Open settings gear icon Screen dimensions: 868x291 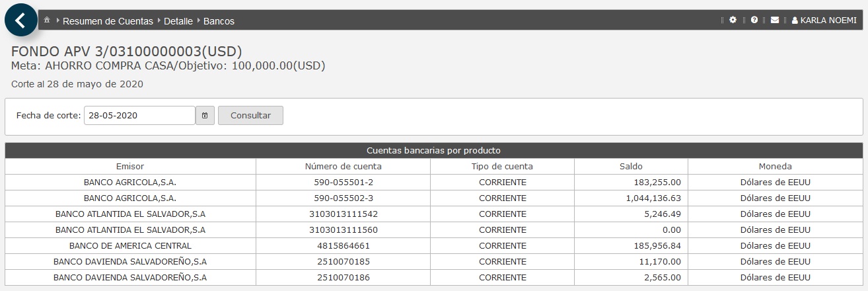[733, 21]
